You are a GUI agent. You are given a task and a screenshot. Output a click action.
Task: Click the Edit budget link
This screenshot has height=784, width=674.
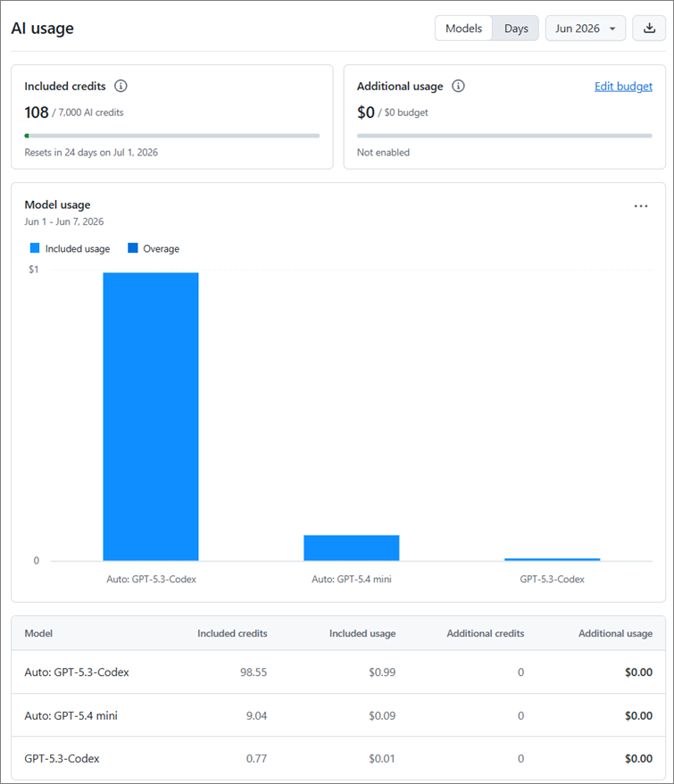tap(623, 86)
